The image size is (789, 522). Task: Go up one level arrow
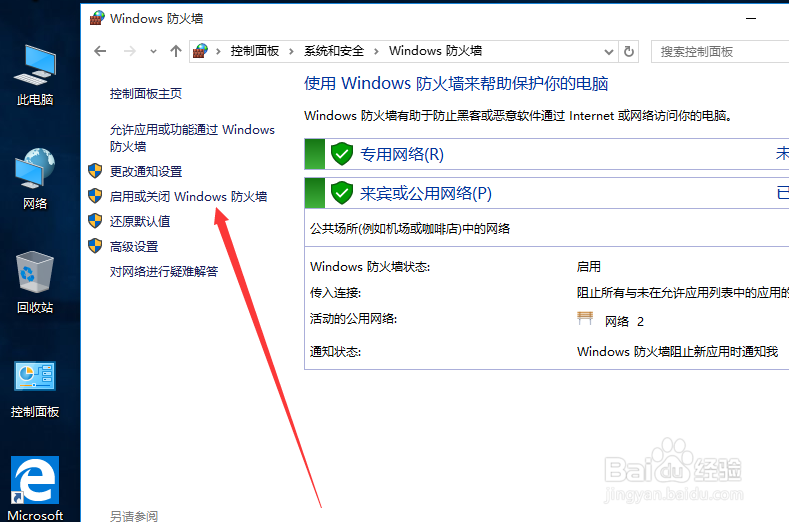(176, 51)
